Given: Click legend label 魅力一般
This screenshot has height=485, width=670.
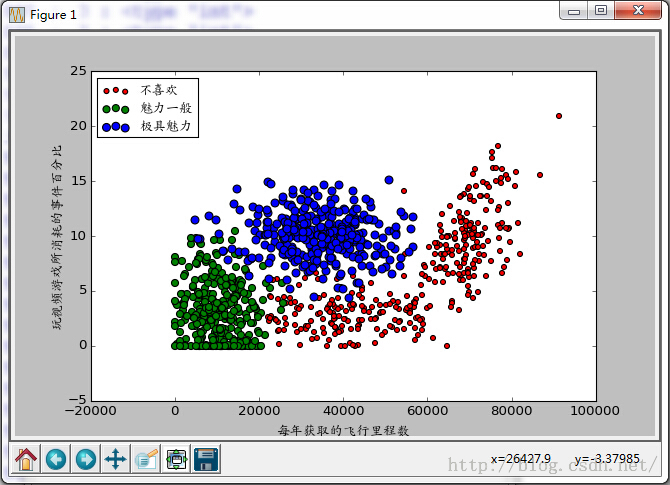Looking at the screenshot, I should 166,108.
